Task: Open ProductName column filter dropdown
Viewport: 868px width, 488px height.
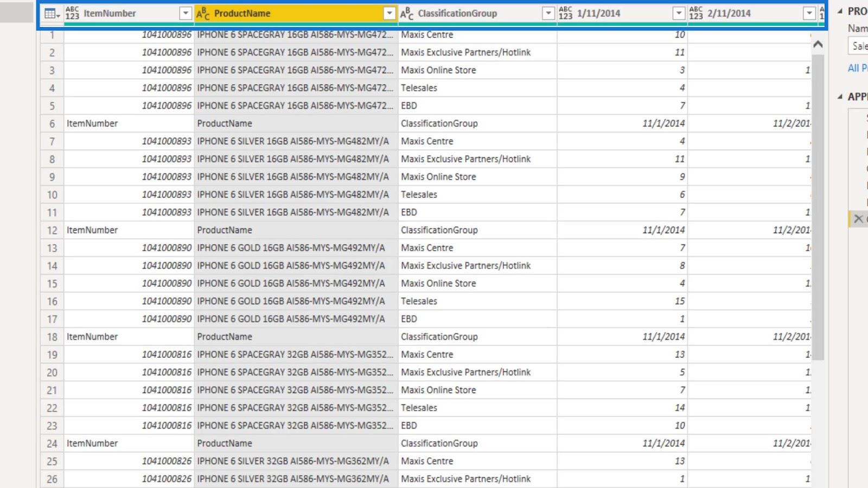Action: coord(389,14)
